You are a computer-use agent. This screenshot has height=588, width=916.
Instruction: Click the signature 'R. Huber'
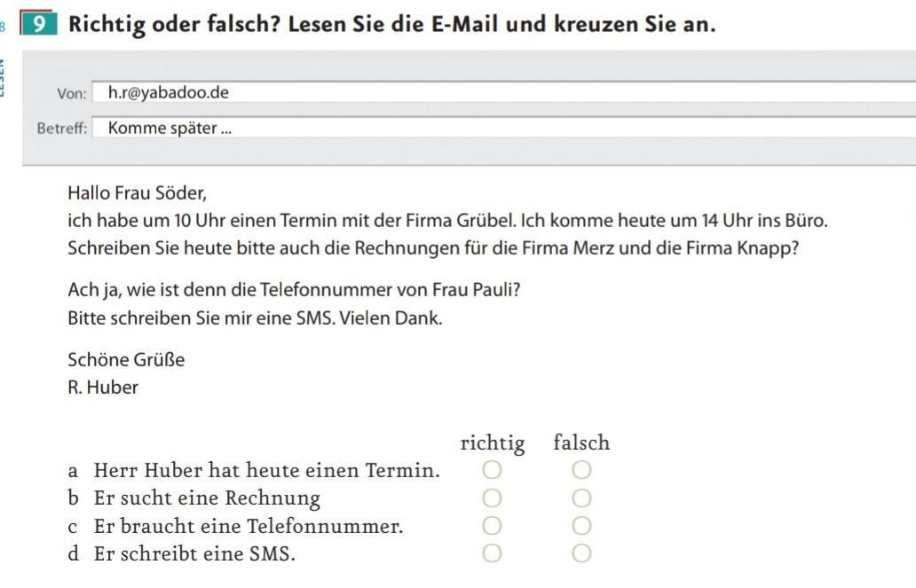coord(103,388)
